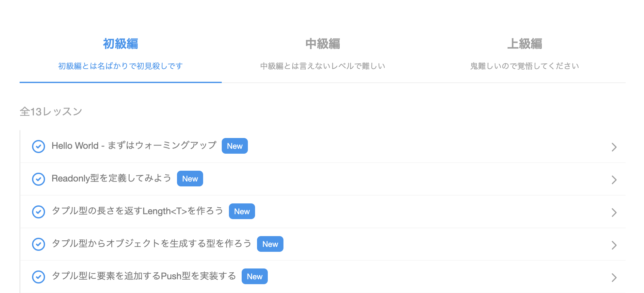644x293 pixels.
Task: Click the checkmark for タプル型からオブジェクトを生成する lesson
Action: [38, 244]
